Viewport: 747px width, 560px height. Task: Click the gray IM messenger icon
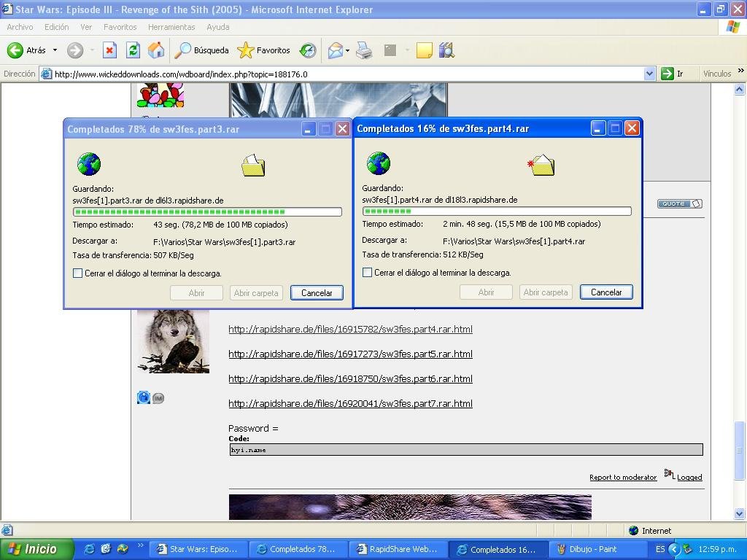click(158, 398)
